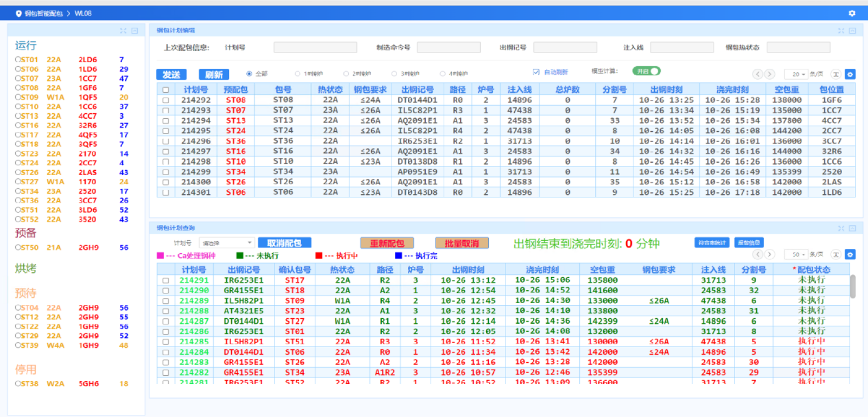Screen dimensions: 868x417
Task: Collapse the 钢包计划编辑 panel
Action: coord(852,31)
